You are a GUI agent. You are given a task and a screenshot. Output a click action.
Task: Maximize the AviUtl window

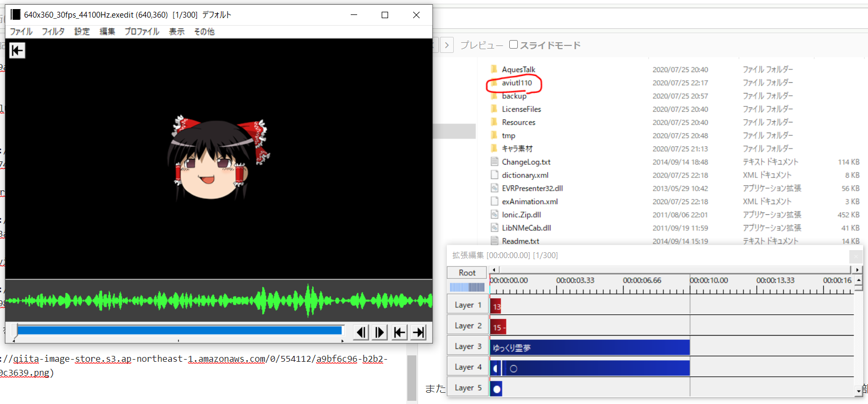[385, 15]
